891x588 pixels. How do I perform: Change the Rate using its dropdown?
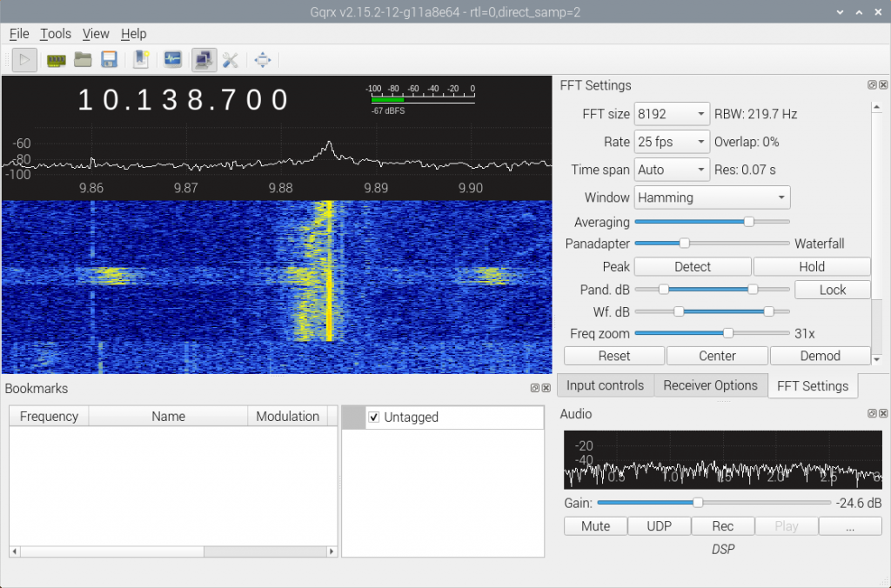671,141
